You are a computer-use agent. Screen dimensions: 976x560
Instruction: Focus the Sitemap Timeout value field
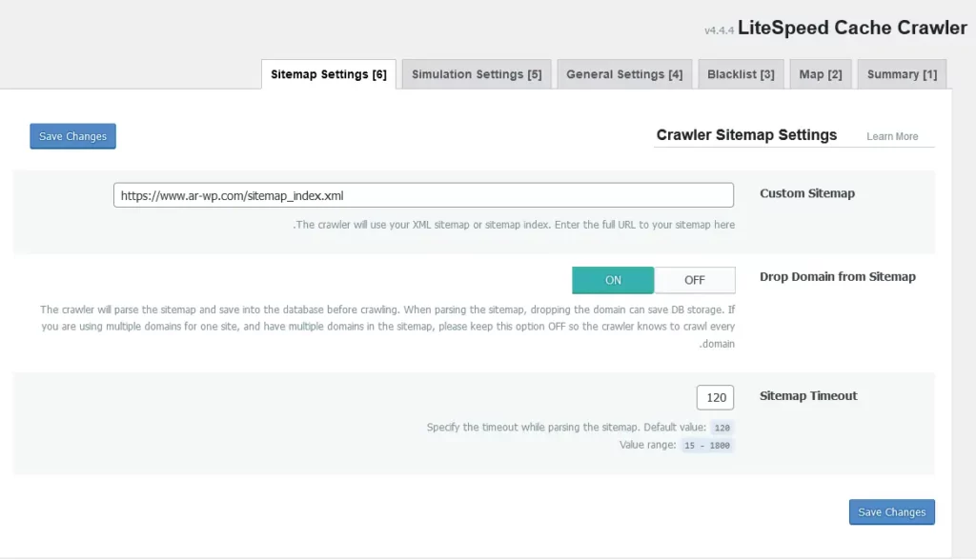pos(716,398)
